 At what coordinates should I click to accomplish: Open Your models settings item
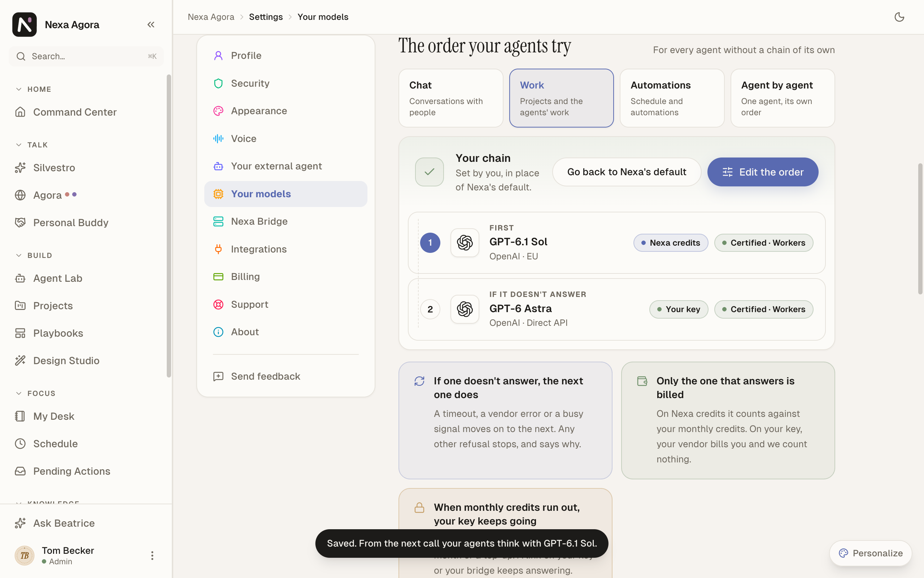pyautogui.click(x=286, y=194)
